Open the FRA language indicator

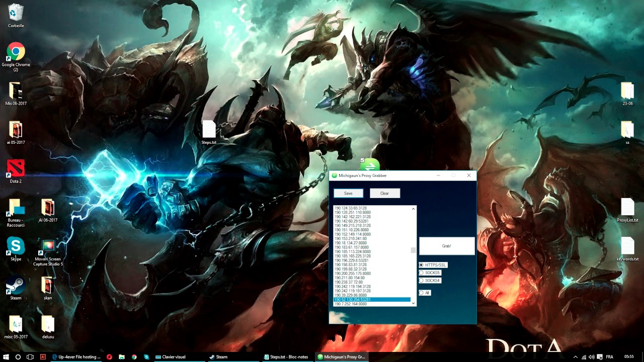coord(610,357)
